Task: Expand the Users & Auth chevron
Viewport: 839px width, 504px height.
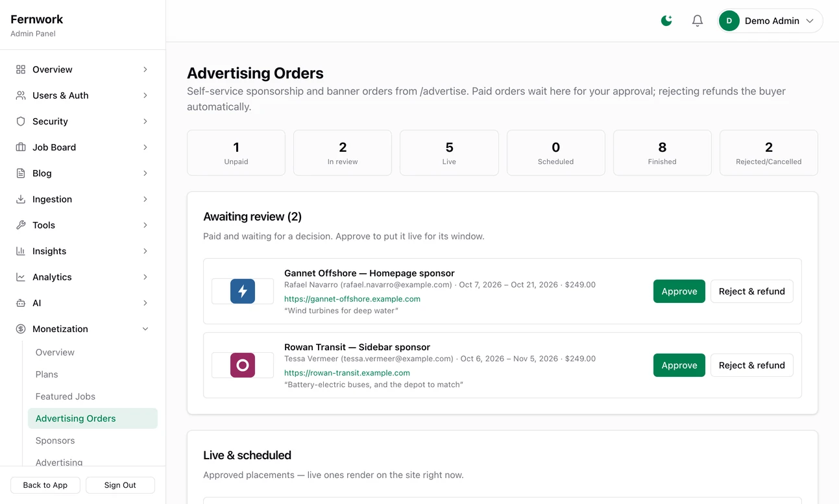Action: [145, 95]
